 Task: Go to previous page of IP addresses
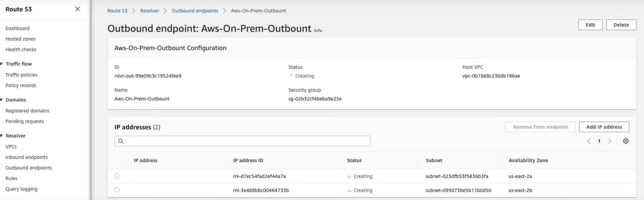click(589, 141)
